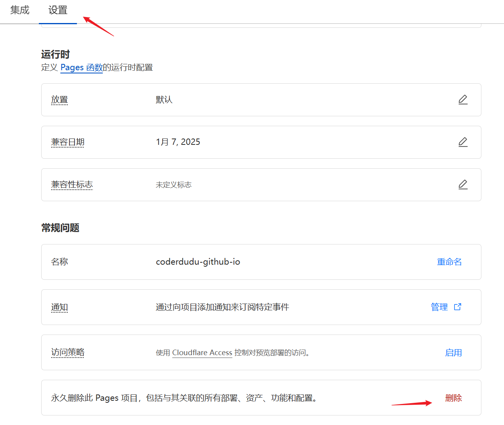Open the Pages 函数 link
The width and height of the screenshot is (504, 425).
[x=81, y=67]
